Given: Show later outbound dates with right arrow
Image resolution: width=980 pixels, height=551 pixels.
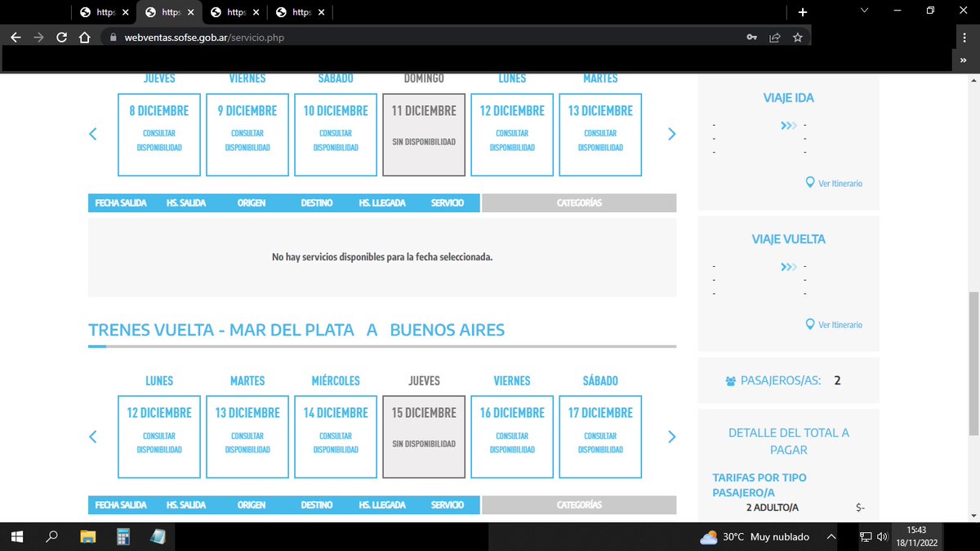Looking at the screenshot, I should click(x=672, y=134).
